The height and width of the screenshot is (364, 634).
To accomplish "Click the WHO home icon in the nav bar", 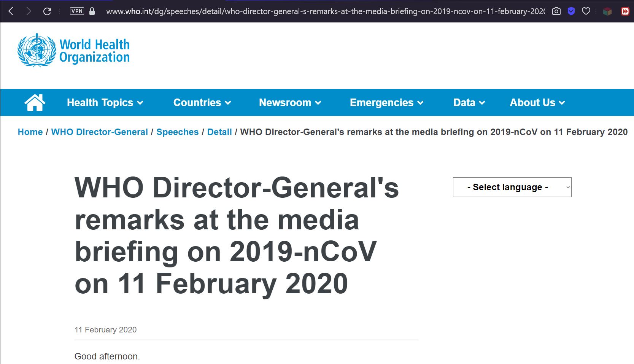I will tap(35, 102).
